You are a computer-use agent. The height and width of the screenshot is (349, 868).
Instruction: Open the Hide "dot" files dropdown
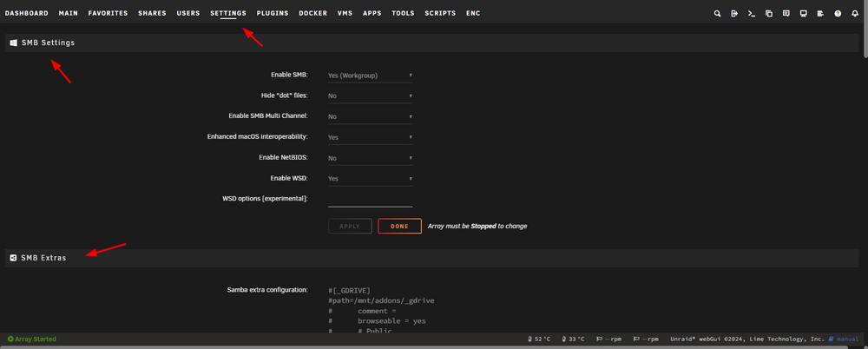[x=371, y=95]
